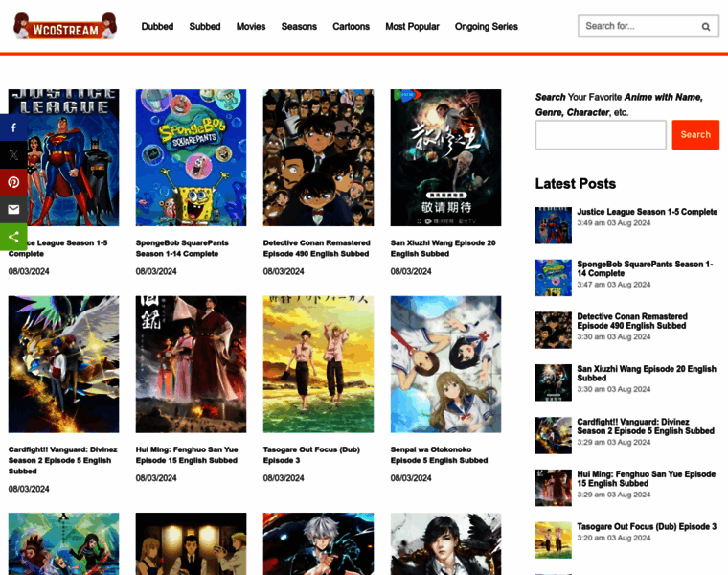The image size is (728, 575).
Task: Open the San Xiuzhi Wang poster
Action: [445, 157]
